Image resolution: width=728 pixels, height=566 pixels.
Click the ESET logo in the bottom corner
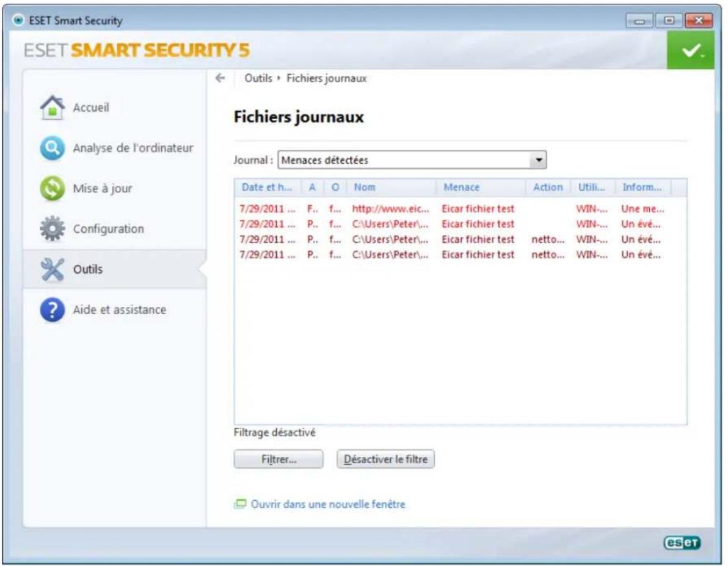682,543
